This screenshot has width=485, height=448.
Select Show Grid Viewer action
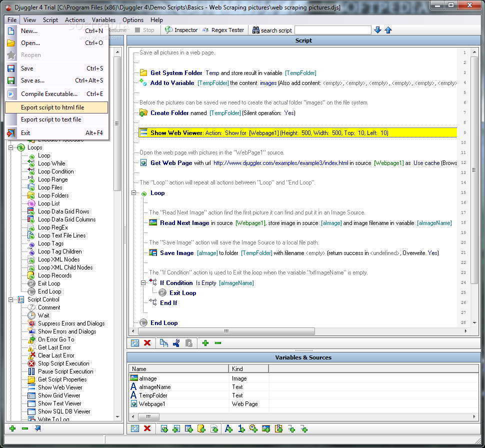(59, 395)
